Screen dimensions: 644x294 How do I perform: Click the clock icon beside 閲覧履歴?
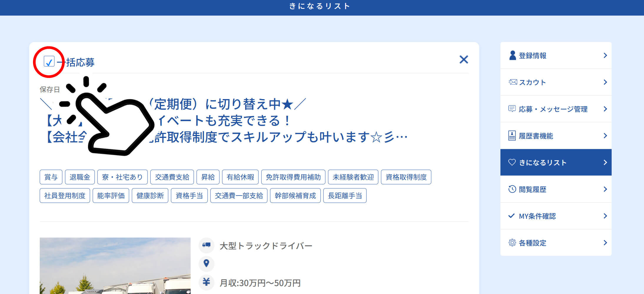pos(512,189)
